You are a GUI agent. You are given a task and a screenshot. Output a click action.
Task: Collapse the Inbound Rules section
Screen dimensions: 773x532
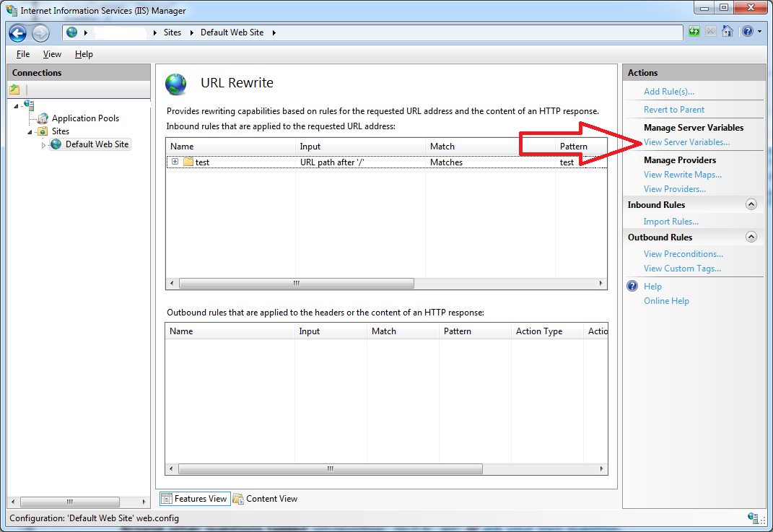tap(751, 204)
